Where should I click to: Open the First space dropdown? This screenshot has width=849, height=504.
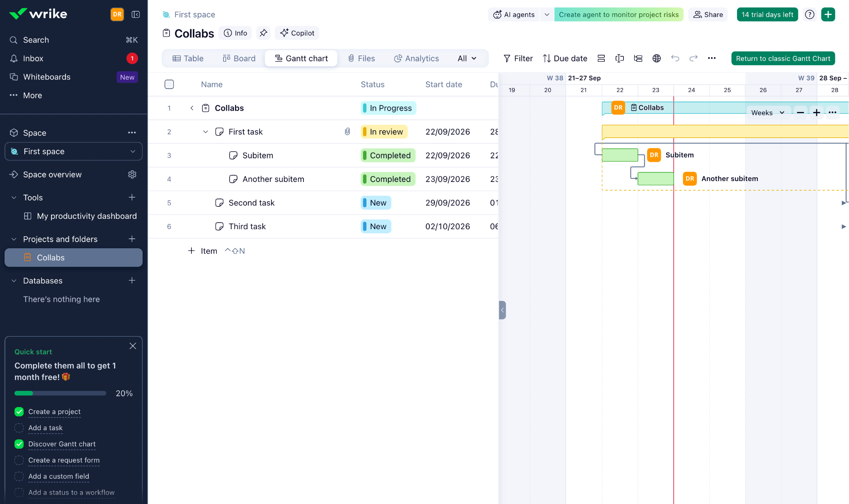pyautogui.click(x=73, y=151)
